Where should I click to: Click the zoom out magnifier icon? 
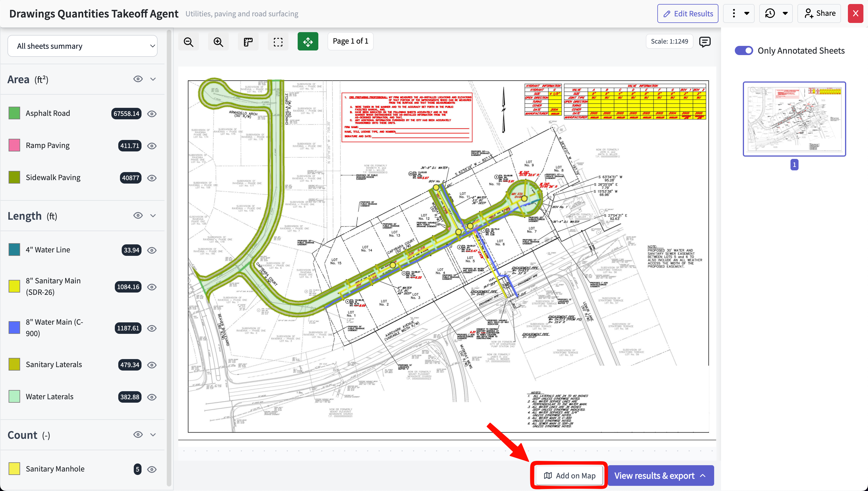(x=188, y=42)
